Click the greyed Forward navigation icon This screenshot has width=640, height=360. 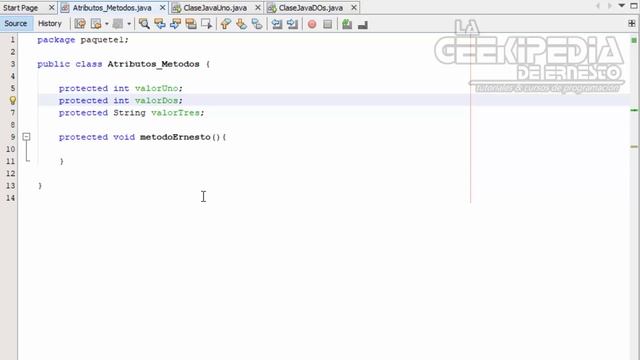pyautogui.click(x=118, y=24)
